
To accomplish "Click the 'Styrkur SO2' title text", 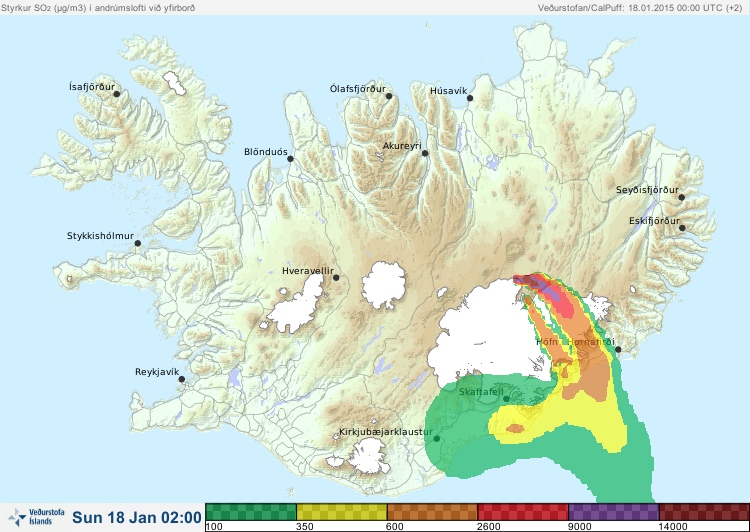I will (98, 8).
